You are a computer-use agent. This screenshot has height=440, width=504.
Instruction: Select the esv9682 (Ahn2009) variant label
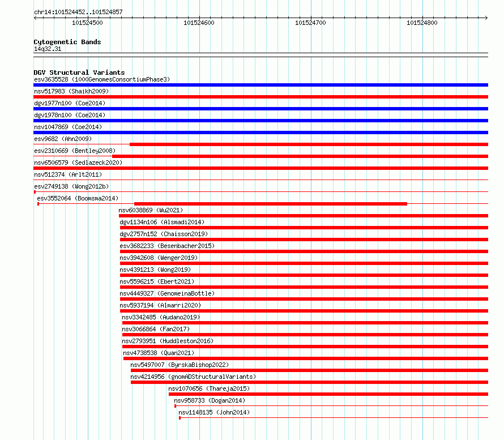(x=63, y=139)
